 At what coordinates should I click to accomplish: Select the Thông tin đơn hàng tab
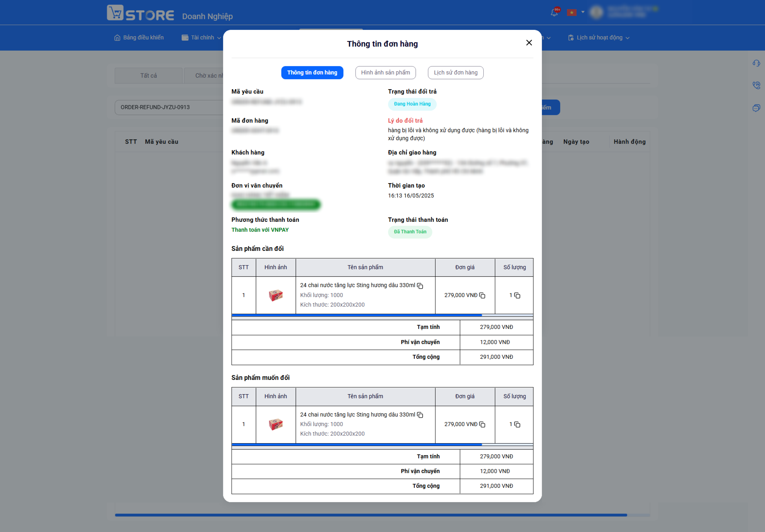(312, 73)
